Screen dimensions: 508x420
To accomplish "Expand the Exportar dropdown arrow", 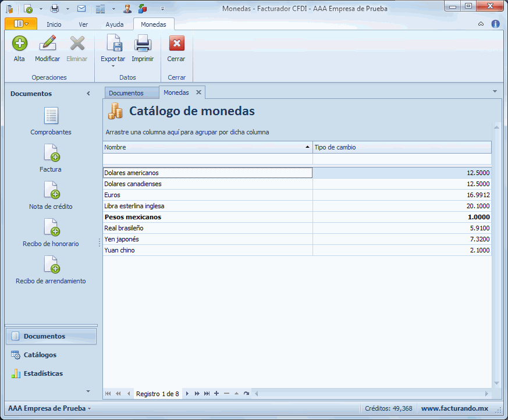I will coord(113,66).
